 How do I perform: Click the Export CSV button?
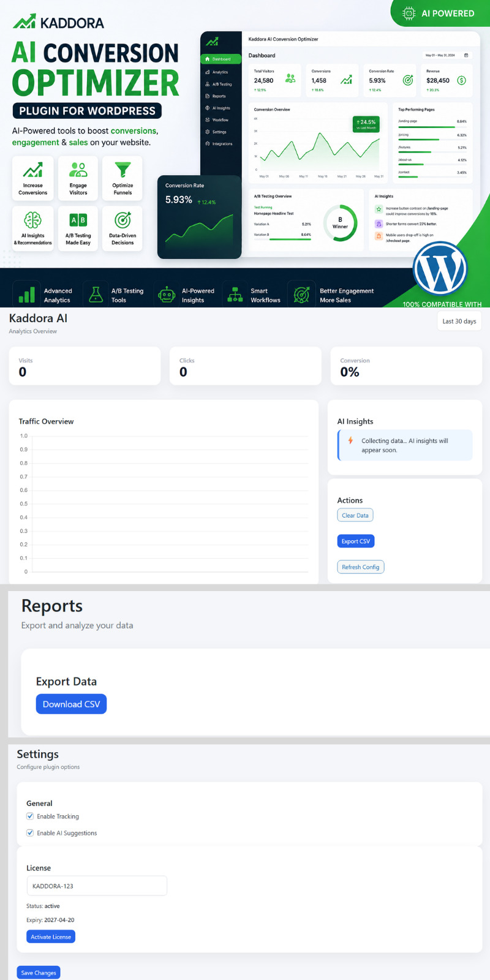pos(356,541)
